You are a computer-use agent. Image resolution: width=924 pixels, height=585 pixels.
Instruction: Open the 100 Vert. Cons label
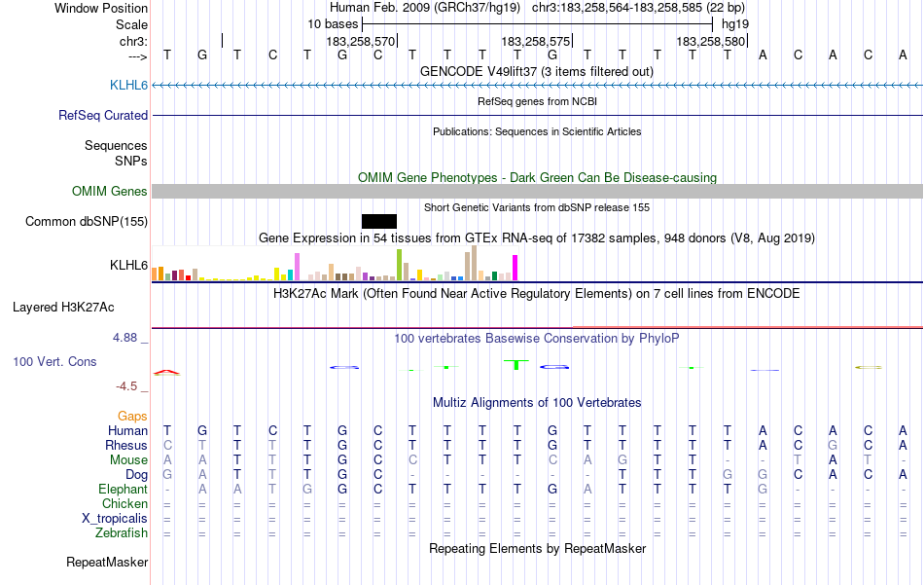pyautogui.click(x=54, y=361)
